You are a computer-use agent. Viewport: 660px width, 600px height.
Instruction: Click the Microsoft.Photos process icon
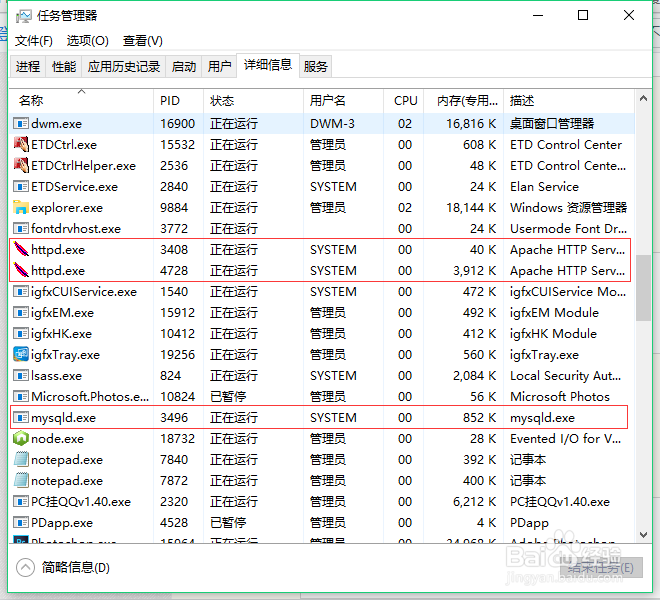pos(21,396)
